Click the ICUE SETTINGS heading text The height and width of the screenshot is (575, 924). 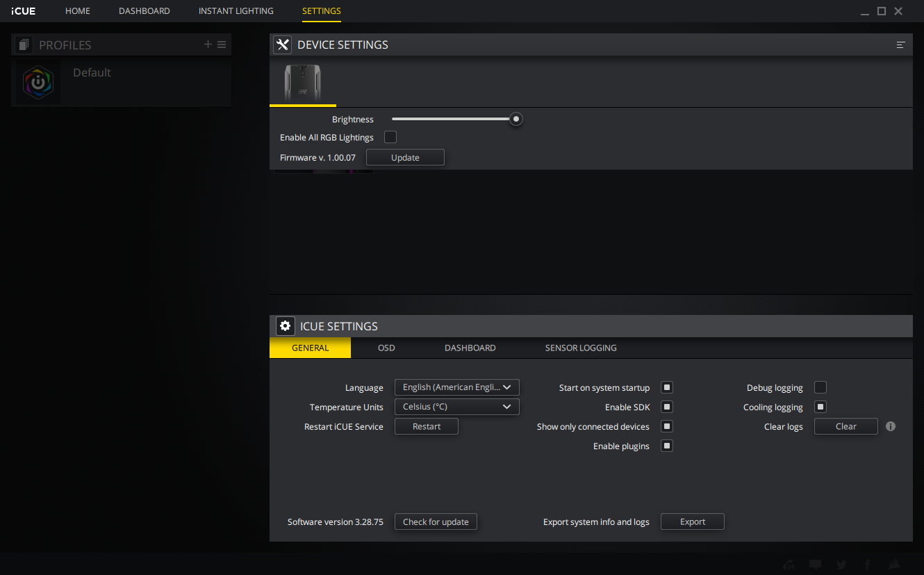[x=339, y=326]
